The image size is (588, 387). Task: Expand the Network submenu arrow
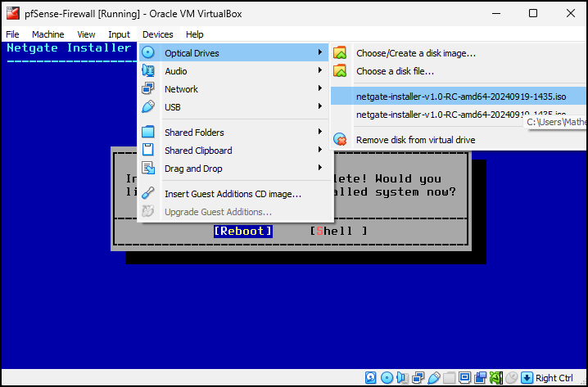320,88
